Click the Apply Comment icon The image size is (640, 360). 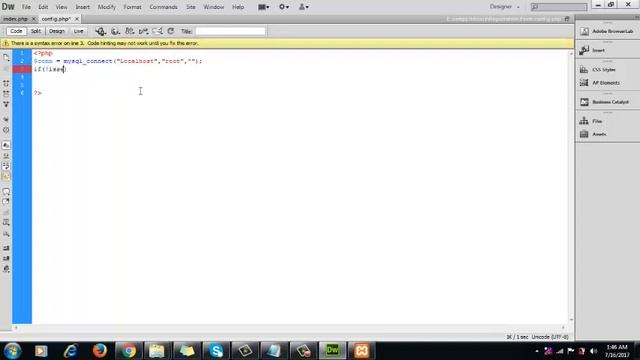[6, 191]
